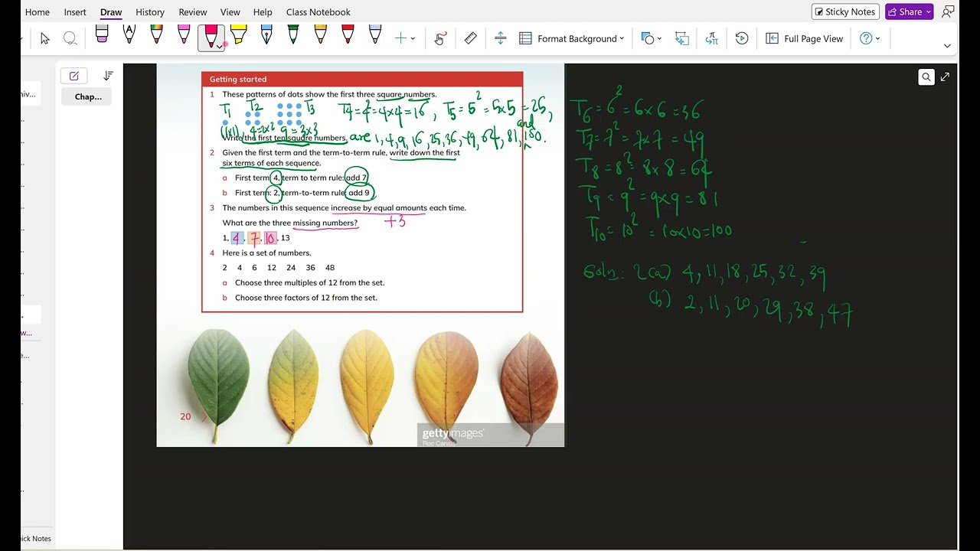Open the Review tab

coord(193,12)
